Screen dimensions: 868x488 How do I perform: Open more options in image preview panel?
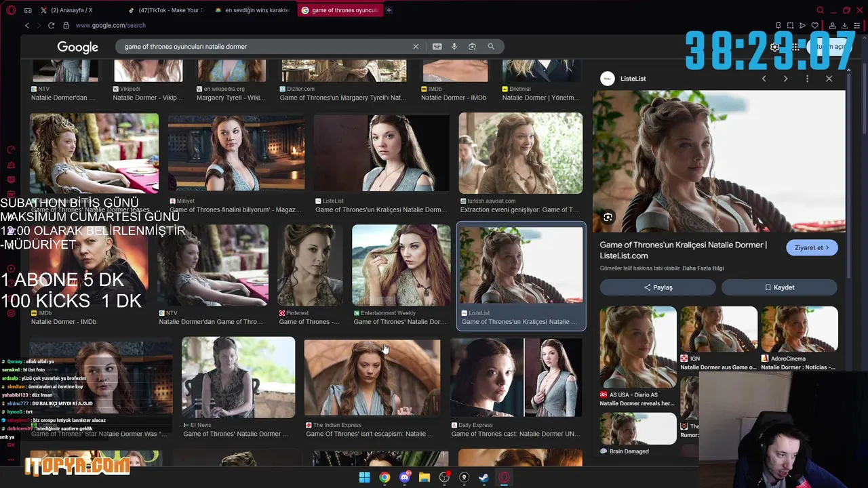807,79
